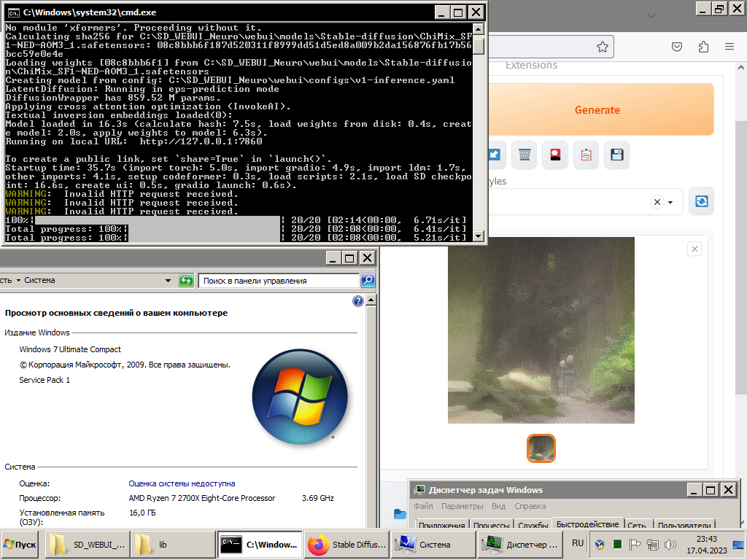Image resolution: width=747 pixels, height=560 pixels.
Task: Switch to cmd.exe window taskbar button
Action: tap(260, 544)
